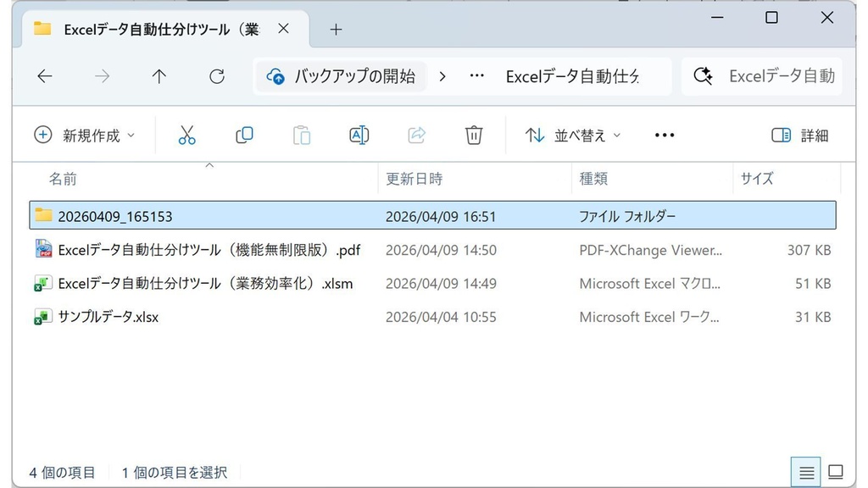Select the Excelデータ自動仕分けツール tab
The height and width of the screenshot is (488, 868).
[153, 28]
